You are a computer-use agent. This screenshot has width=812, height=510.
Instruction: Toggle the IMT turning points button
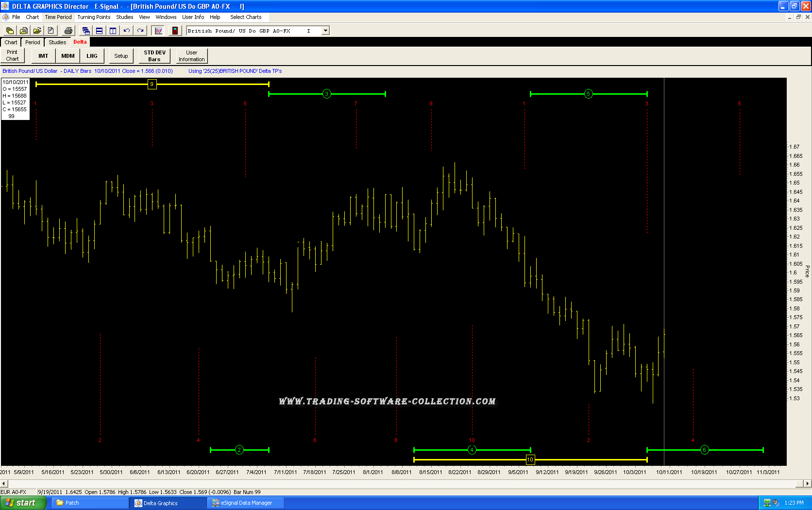click(x=43, y=56)
